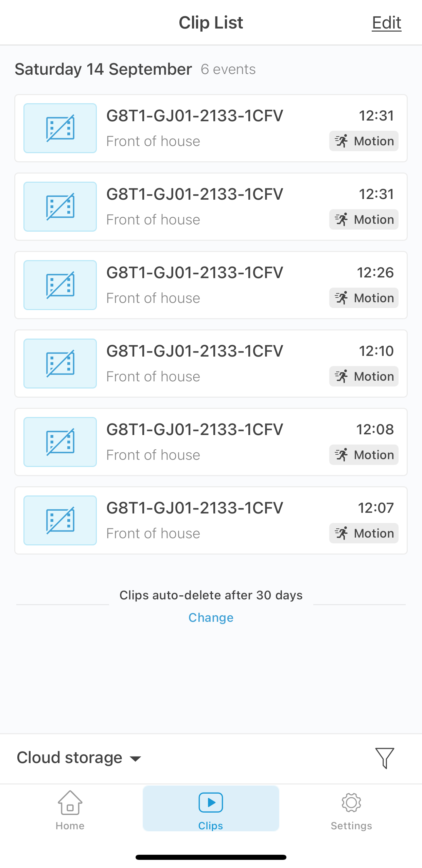The image size is (422, 868).
Task: Open second 12:31 clip thumbnail
Action: click(x=60, y=206)
